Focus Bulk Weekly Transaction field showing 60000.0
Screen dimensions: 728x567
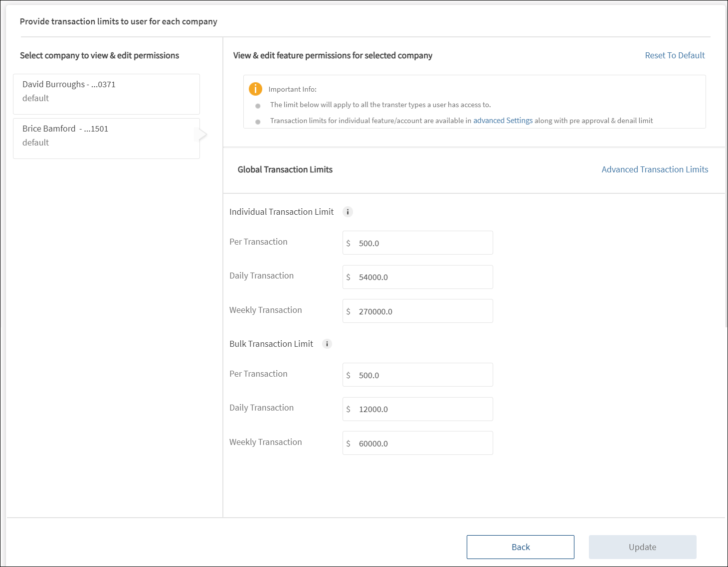[x=424, y=443]
